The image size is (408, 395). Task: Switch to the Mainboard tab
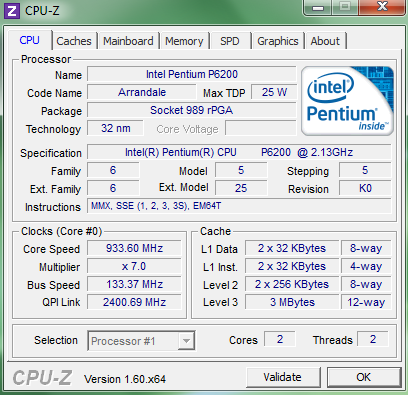[x=128, y=41]
